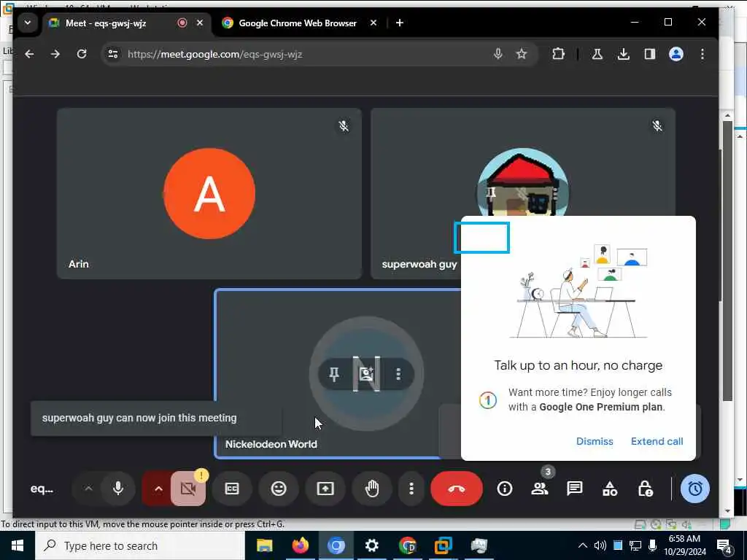Open Firefox from taskbar
The image size is (747, 560).
(x=300, y=545)
